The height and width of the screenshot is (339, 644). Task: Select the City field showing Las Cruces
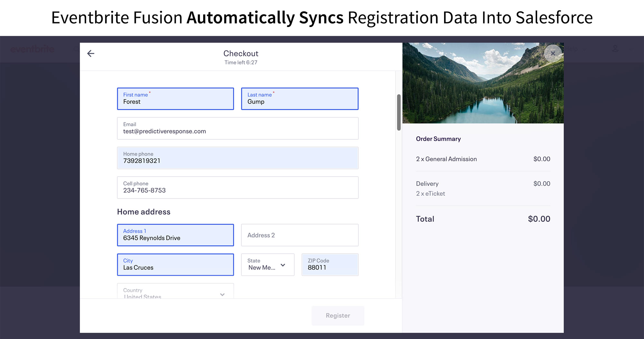pyautogui.click(x=175, y=265)
